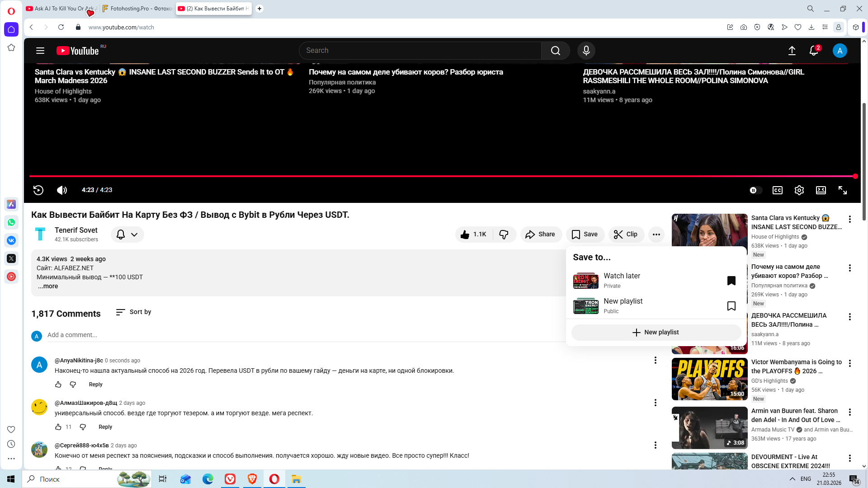Open YouTube notifications bell
The width and height of the screenshot is (868, 488).
click(813, 51)
